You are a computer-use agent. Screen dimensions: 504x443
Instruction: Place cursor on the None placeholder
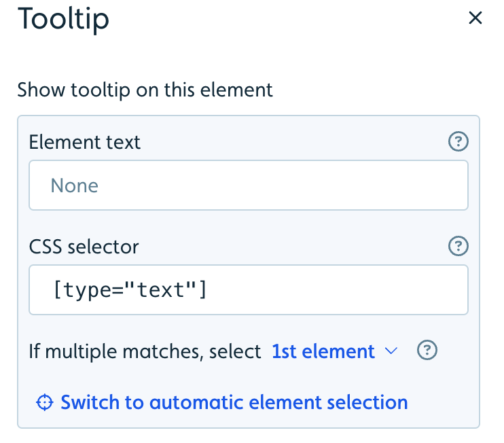[x=75, y=185]
